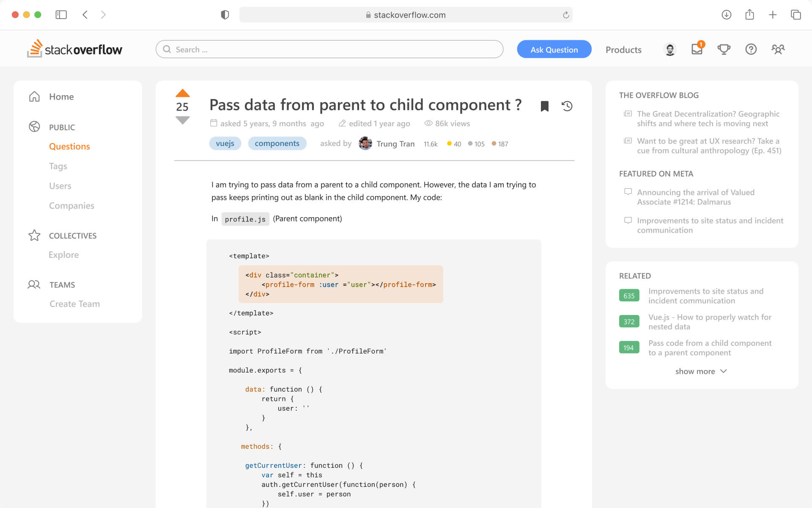The image size is (812, 508).
Task: Select the Tags menu item in sidebar
Action: coord(58,166)
